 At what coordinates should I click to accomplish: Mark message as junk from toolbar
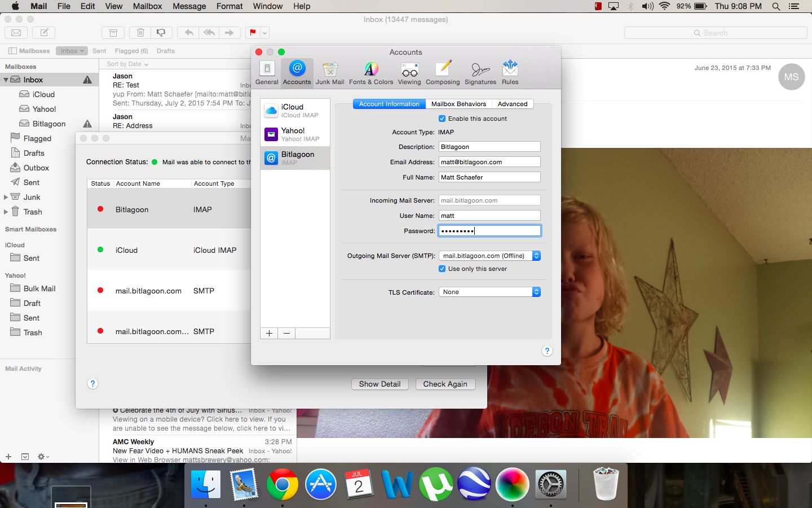point(161,33)
